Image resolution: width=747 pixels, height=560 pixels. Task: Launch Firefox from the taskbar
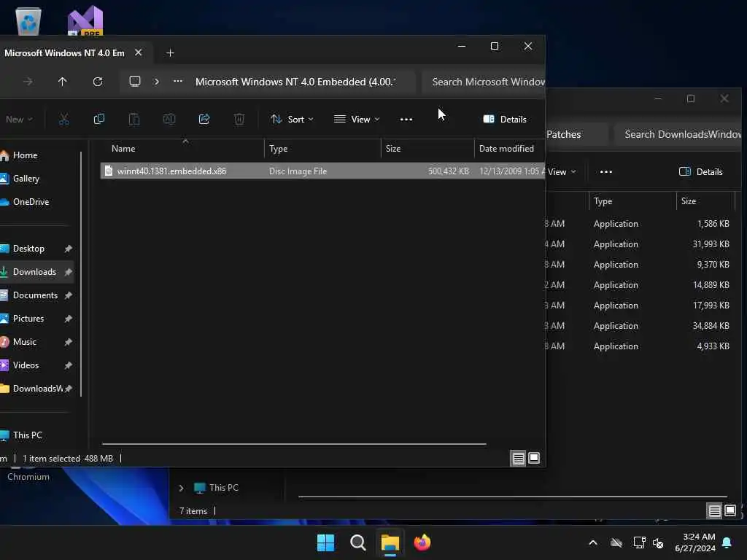point(422,542)
